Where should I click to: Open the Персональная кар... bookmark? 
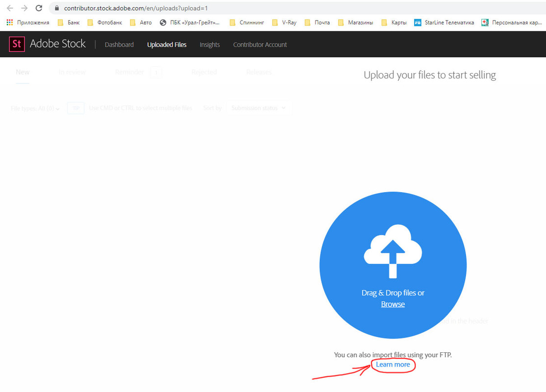pyautogui.click(x=512, y=23)
